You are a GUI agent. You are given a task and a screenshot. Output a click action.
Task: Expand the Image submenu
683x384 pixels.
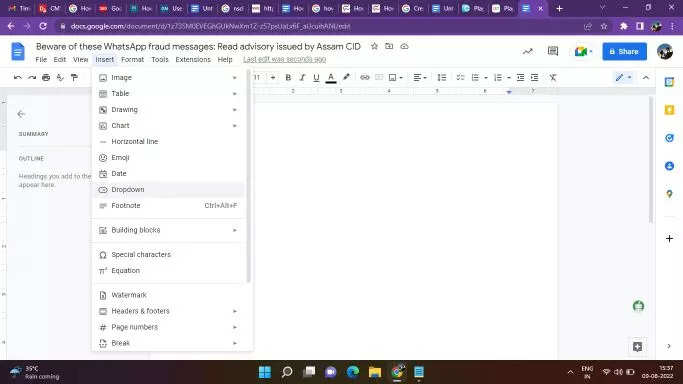point(169,77)
